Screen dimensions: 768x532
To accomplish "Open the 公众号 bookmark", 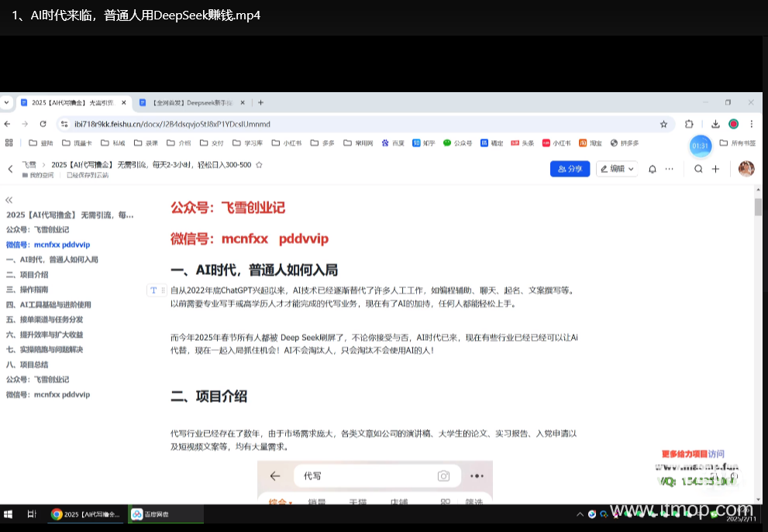I will pyautogui.click(x=457, y=143).
